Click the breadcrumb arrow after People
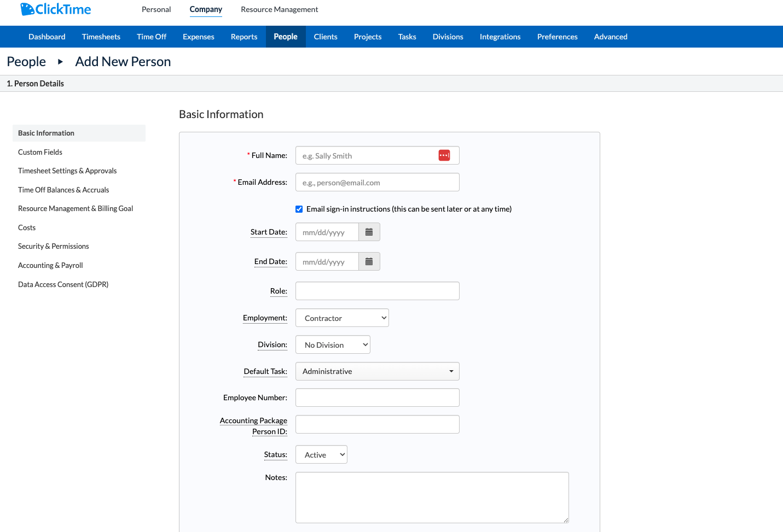The height and width of the screenshot is (532, 783). pos(60,62)
